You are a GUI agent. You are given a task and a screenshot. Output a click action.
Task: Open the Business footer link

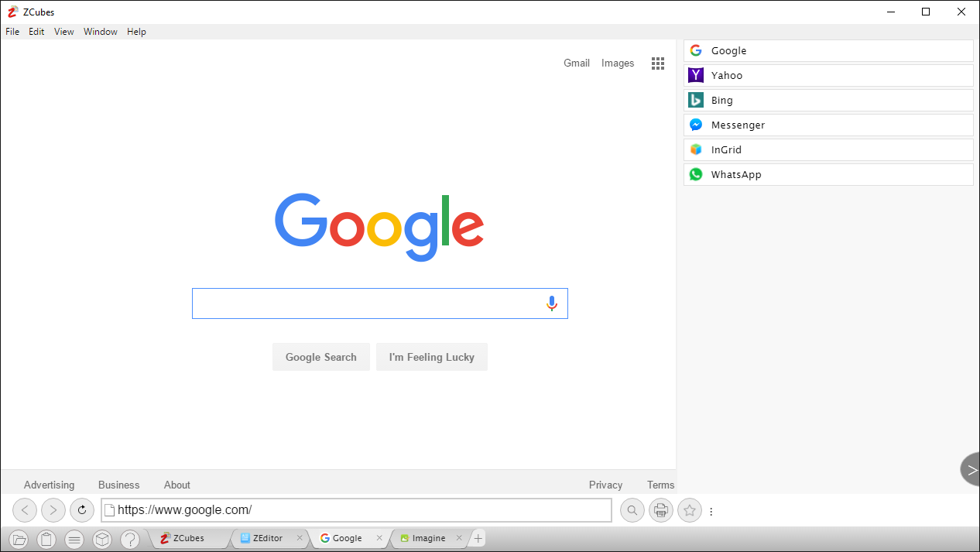tap(119, 485)
